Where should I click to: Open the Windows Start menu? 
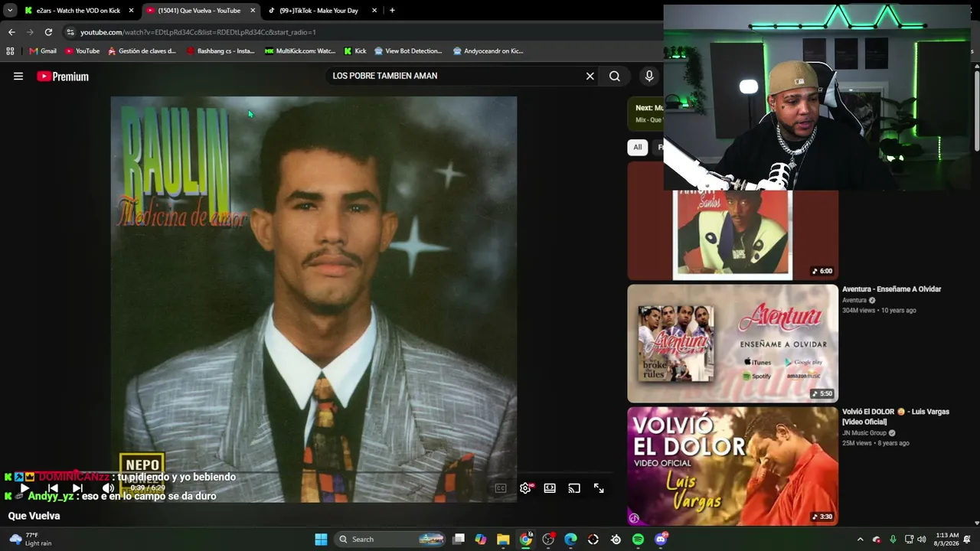[321, 540]
